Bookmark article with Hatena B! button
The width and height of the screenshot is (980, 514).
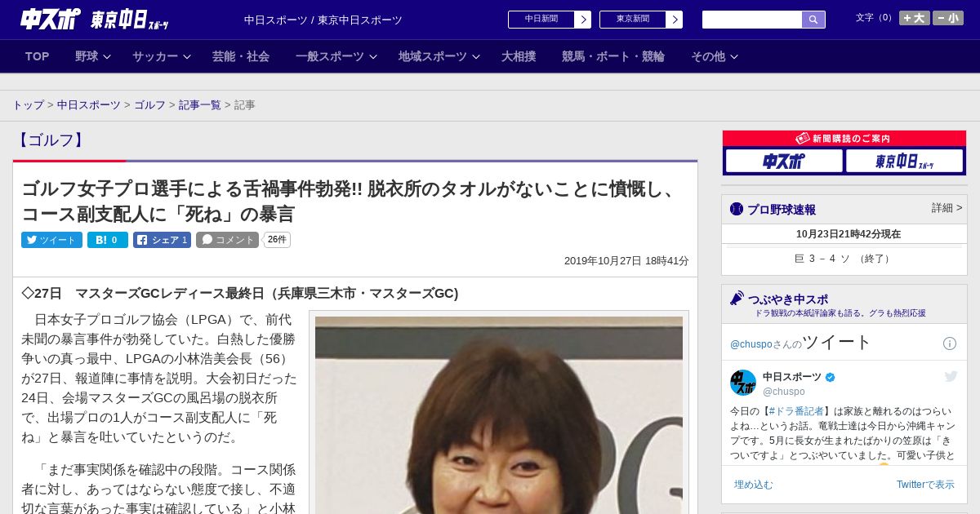coord(108,240)
